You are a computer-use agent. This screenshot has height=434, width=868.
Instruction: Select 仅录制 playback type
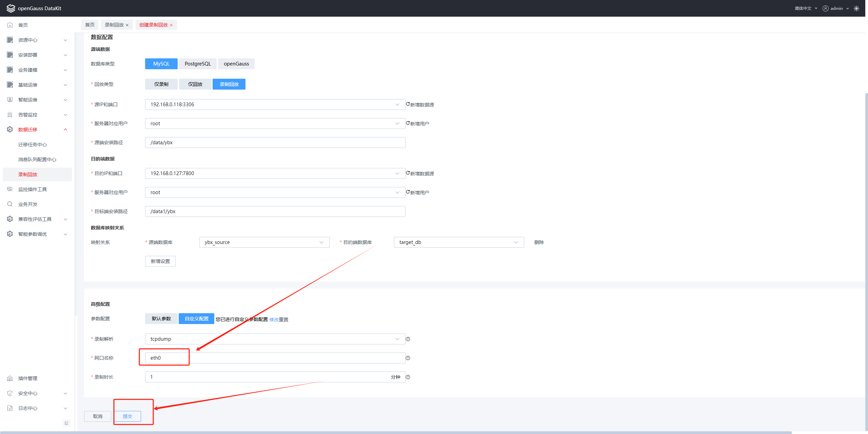click(x=161, y=84)
